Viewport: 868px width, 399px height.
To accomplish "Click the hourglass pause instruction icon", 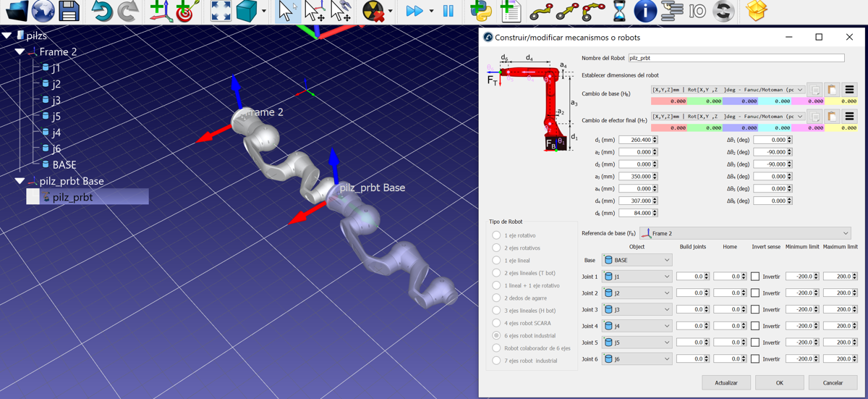I will pyautogui.click(x=619, y=11).
